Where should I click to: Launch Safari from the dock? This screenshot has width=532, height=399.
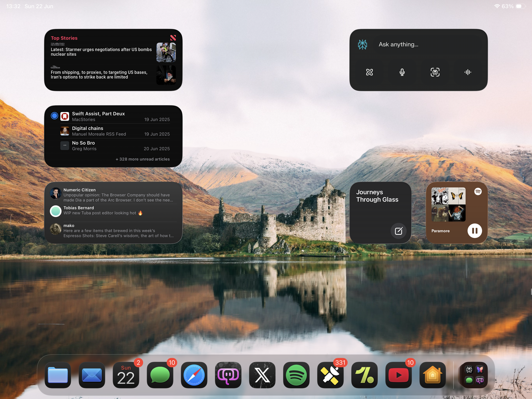[194, 375]
